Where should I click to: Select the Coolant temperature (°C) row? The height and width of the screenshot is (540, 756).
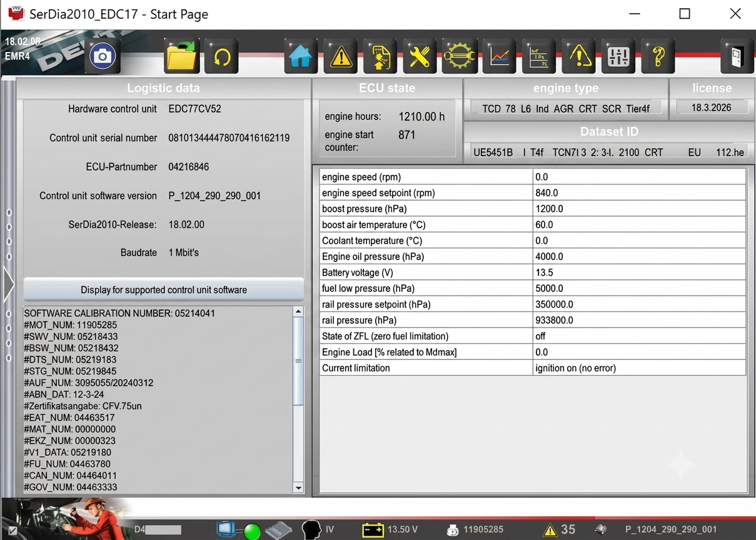pos(533,241)
